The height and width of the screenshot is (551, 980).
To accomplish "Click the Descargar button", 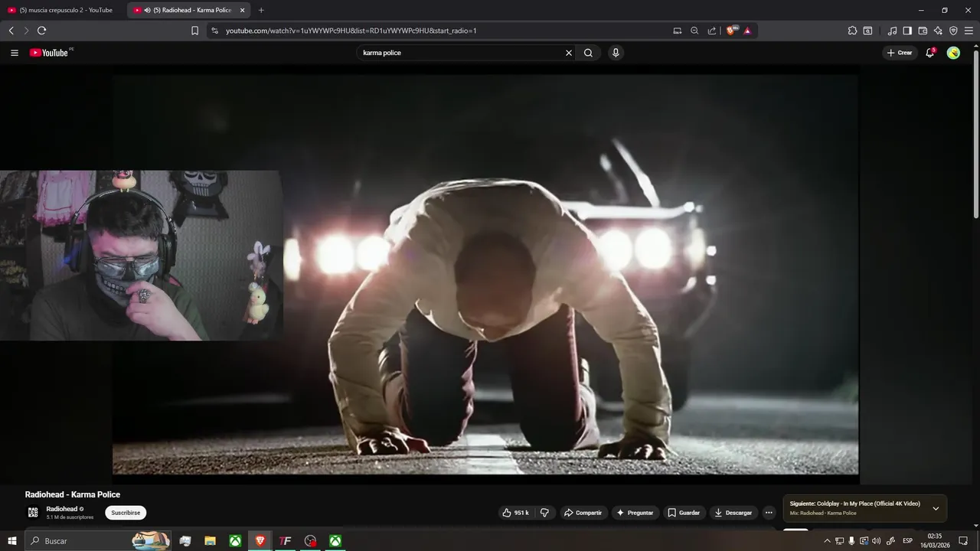I will pos(733,513).
